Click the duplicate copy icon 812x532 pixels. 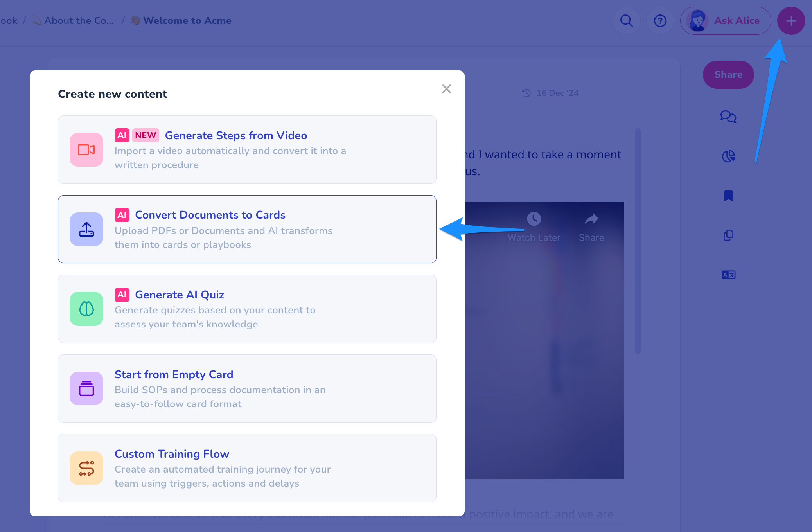(728, 235)
